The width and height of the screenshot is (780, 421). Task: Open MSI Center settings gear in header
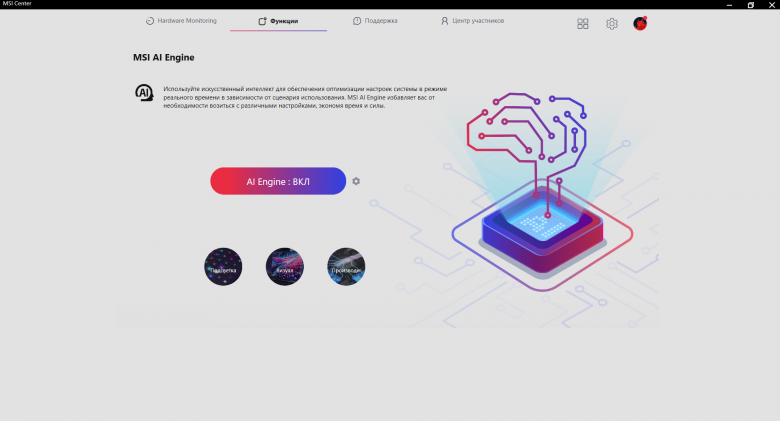pyautogui.click(x=612, y=23)
